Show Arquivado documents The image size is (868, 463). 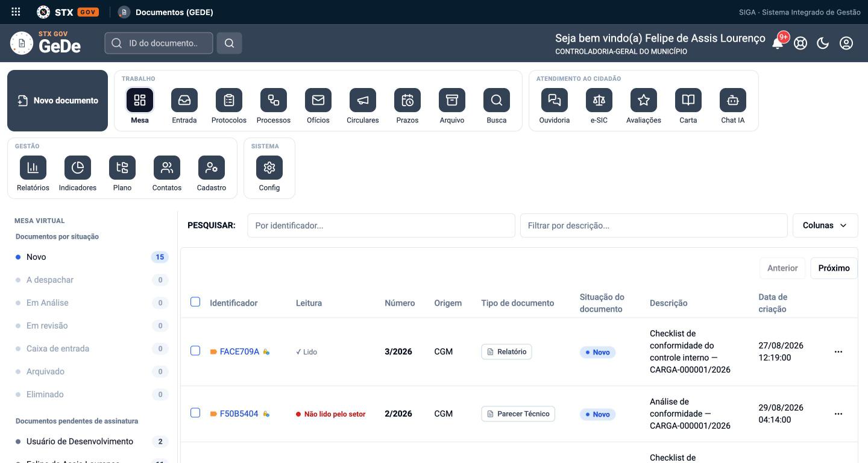(x=92, y=371)
